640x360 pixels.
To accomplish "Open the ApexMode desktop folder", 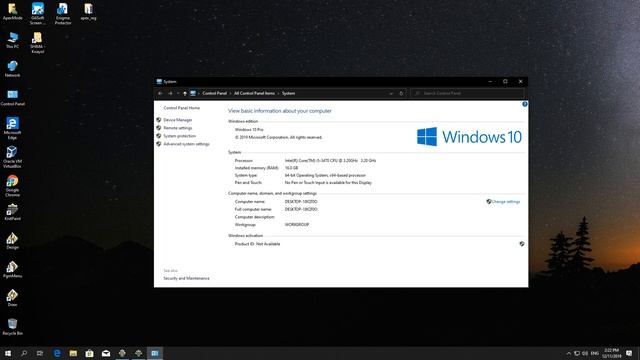I will click(x=13, y=11).
